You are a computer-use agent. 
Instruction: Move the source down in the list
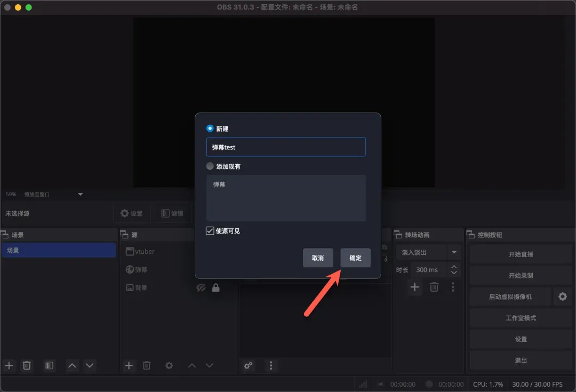pyautogui.click(x=210, y=365)
